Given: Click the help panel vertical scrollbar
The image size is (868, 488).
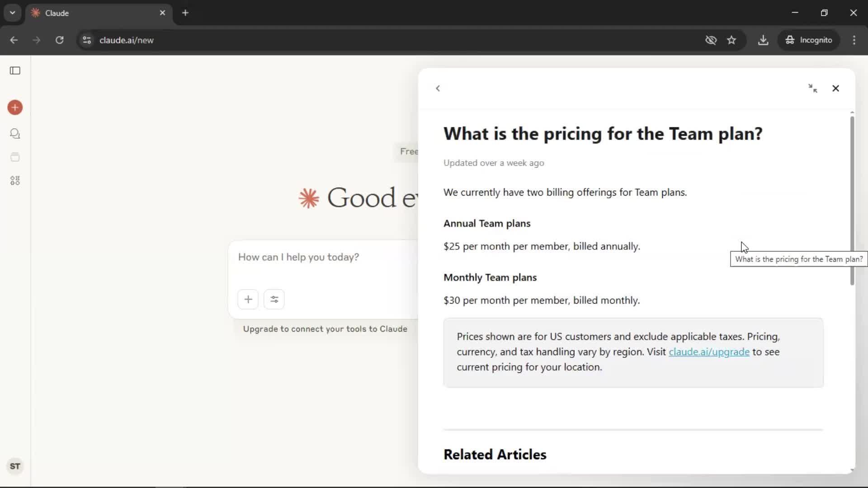Looking at the screenshot, I should click(852, 201).
